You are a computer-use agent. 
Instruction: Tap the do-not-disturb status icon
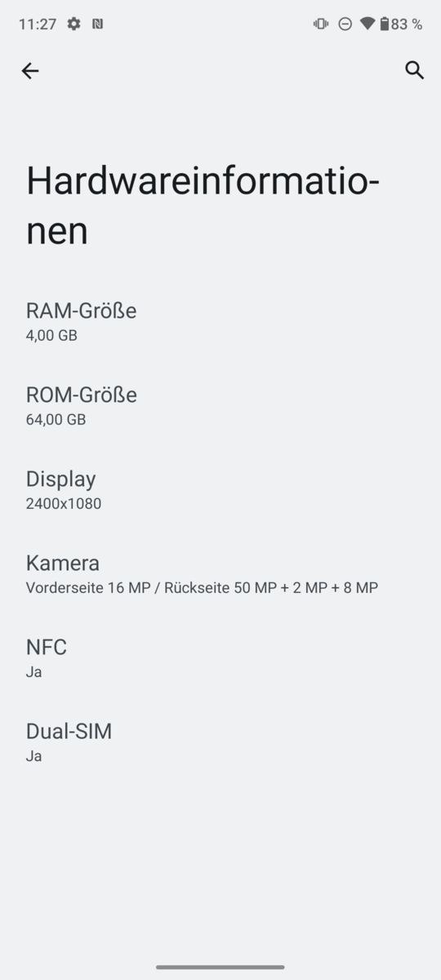pyautogui.click(x=345, y=24)
